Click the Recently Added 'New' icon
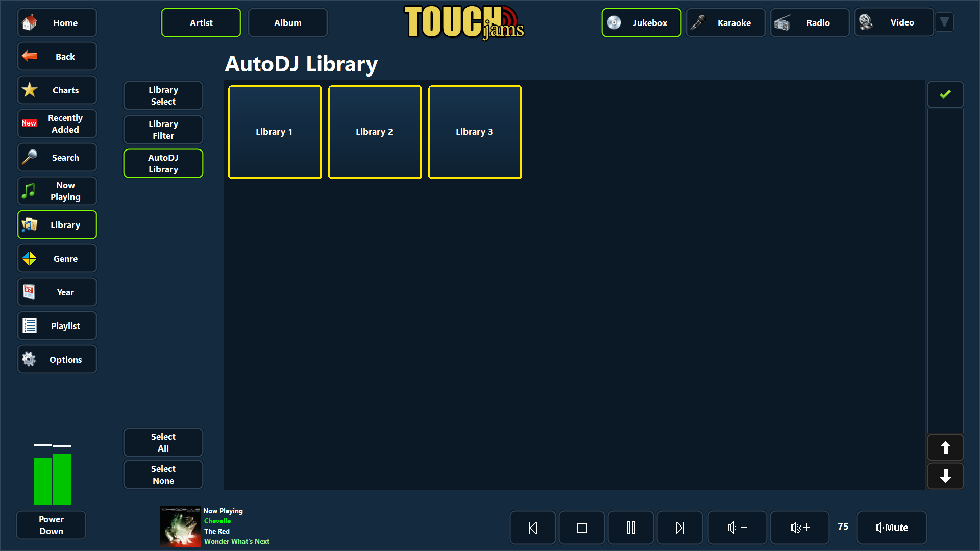Screen dimensions: 980x551 tap(29, 123)
